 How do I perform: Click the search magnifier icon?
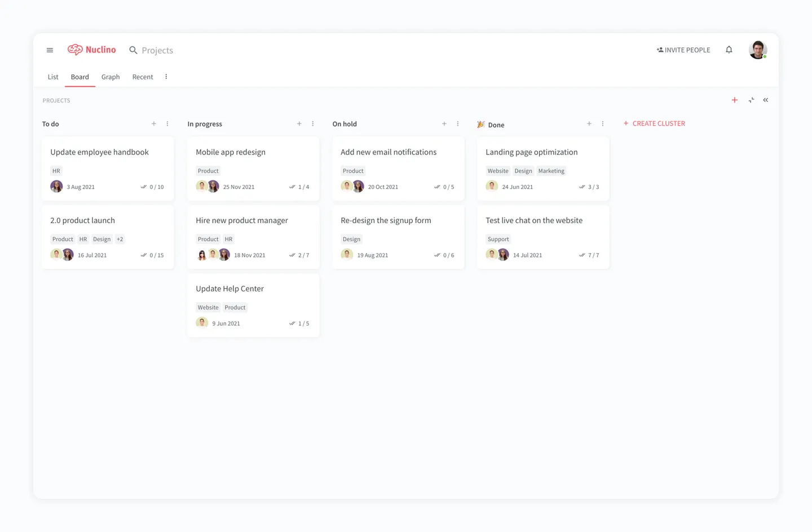(x=133, y=50)
